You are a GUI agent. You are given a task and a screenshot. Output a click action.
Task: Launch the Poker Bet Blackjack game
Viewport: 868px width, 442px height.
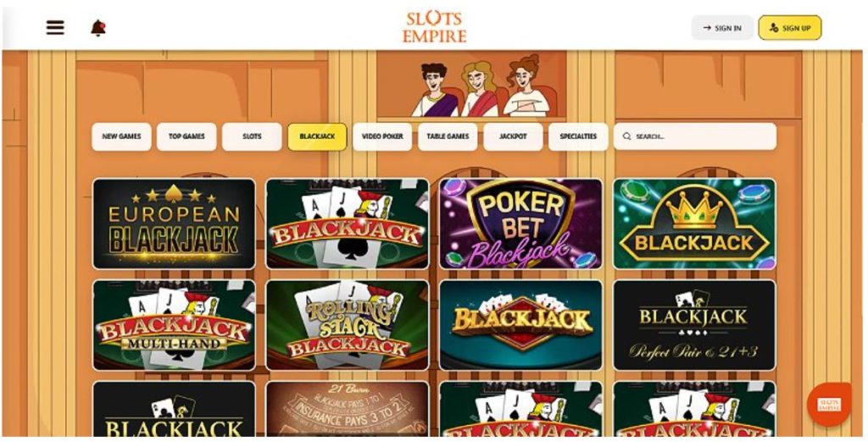(x=521, y=224)
